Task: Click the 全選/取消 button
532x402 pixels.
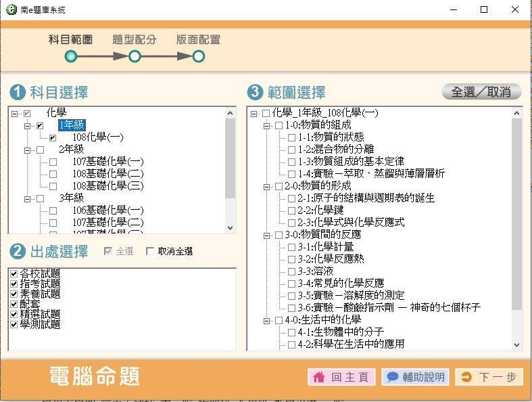Action: pyautogui.click(x=481, y=92)
